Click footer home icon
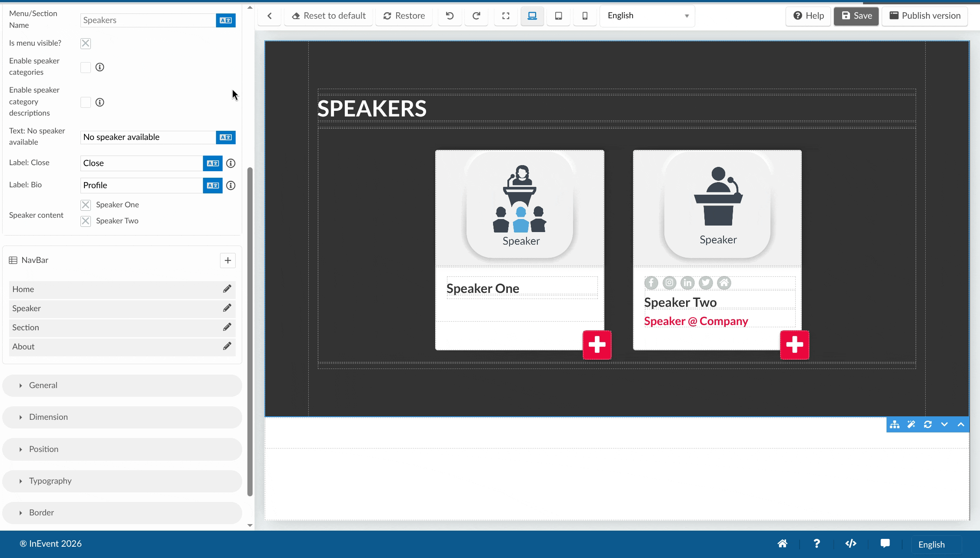The width and height of the screenshot is (980, 558). click(x=783, y=544)
